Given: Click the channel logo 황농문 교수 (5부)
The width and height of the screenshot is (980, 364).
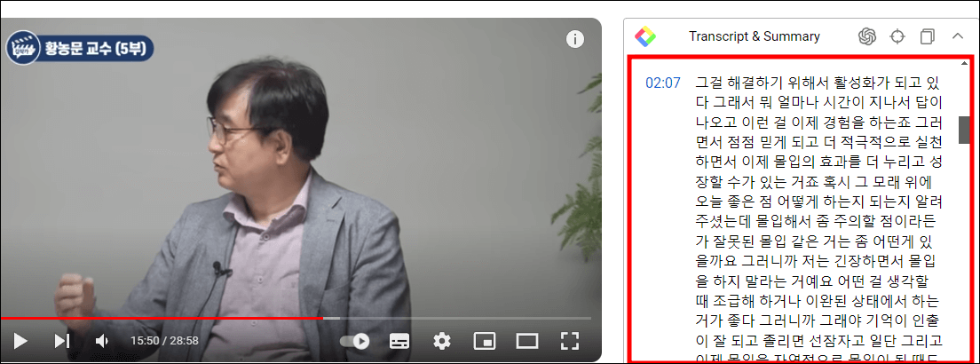Looking at the screenshot, I should click(79, 48).
